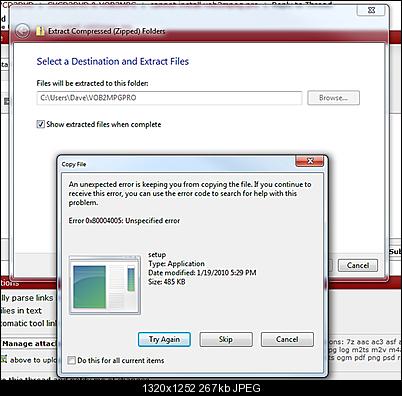The image size is (402, 396).
Task: Click the setup file name label
Action: click(157, 255)
